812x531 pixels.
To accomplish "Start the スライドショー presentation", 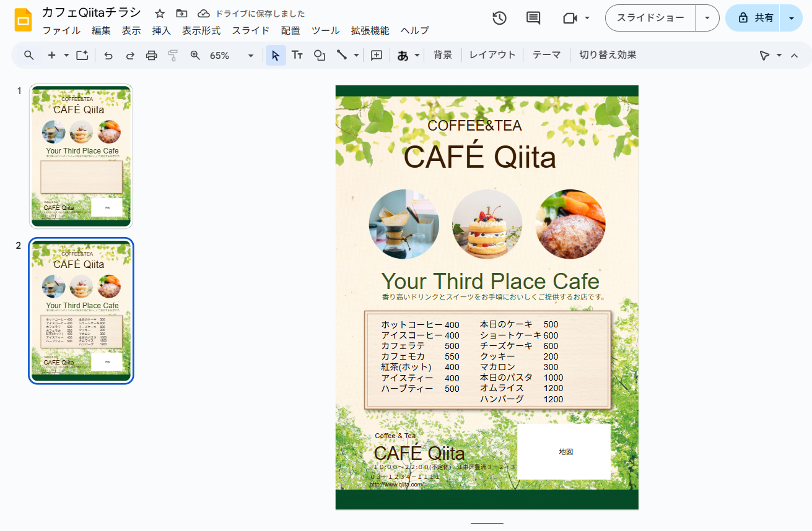I will point(651,18).
